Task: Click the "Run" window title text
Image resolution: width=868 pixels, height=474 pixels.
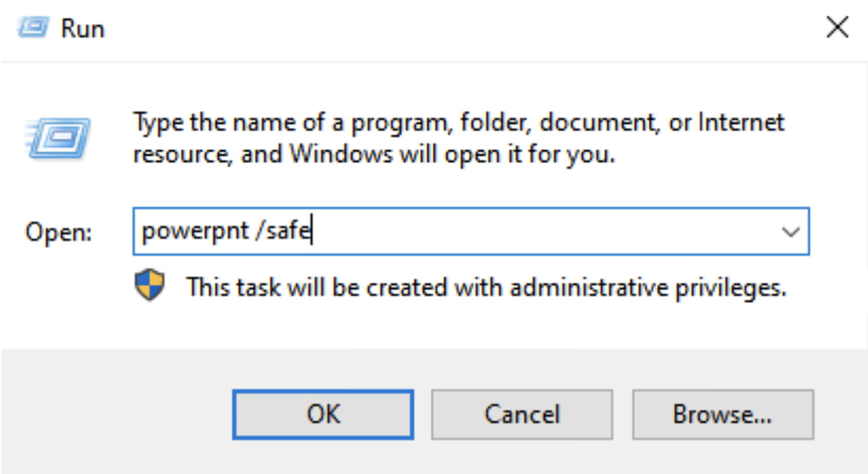Action: [x=83, y=29]
